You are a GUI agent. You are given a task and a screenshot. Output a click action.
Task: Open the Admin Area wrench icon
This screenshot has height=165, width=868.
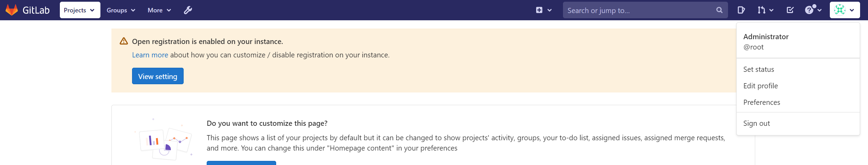(x=188, y=10)
